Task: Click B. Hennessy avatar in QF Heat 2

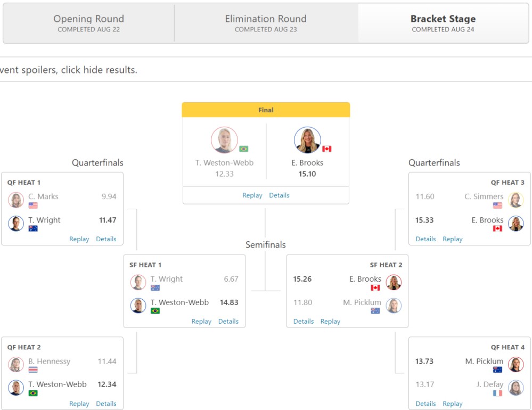Action: (x=16, y=365)
